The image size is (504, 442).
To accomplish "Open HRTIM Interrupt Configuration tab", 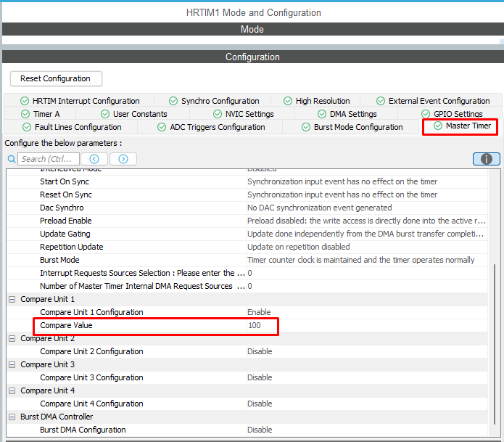I will click(80, 101).
